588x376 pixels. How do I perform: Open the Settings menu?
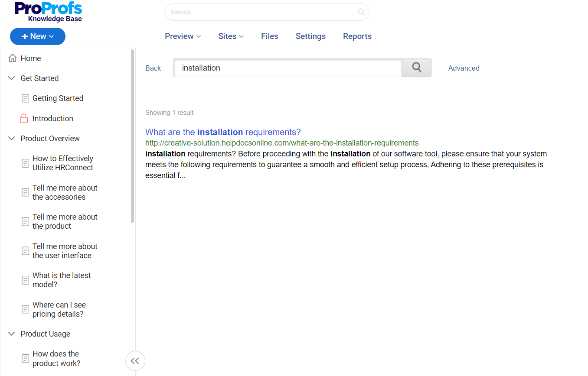coord(310,36)
